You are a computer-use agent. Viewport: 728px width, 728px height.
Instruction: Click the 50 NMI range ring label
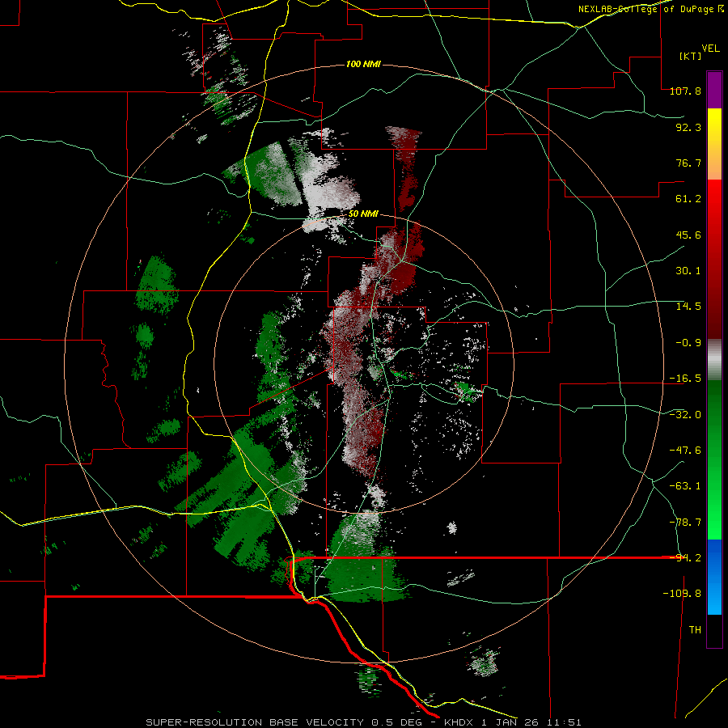(363, 214)
